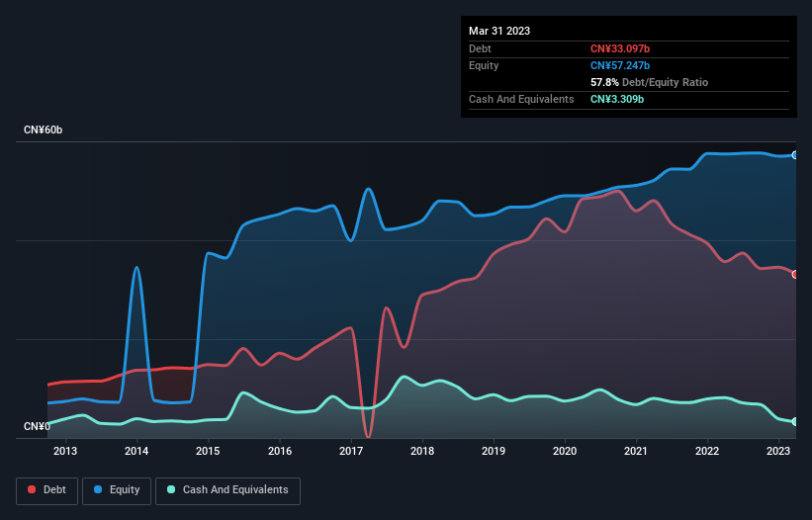812x520 pixels.
Task: Click the blue Equity data point at Mar 2023
Action: 795,154
